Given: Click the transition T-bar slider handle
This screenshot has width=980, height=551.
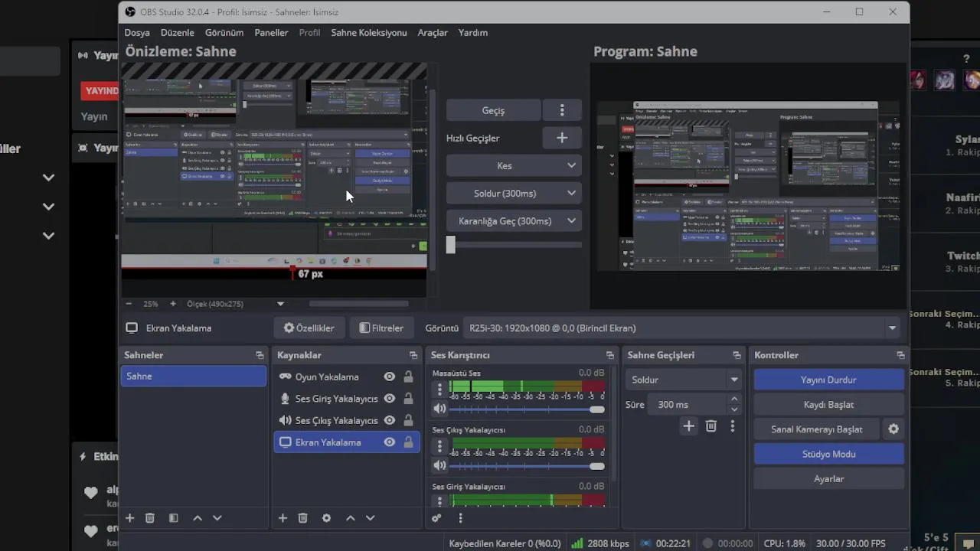Looking at the screenshot, I should pyautogui.click(x=451, y=244).
